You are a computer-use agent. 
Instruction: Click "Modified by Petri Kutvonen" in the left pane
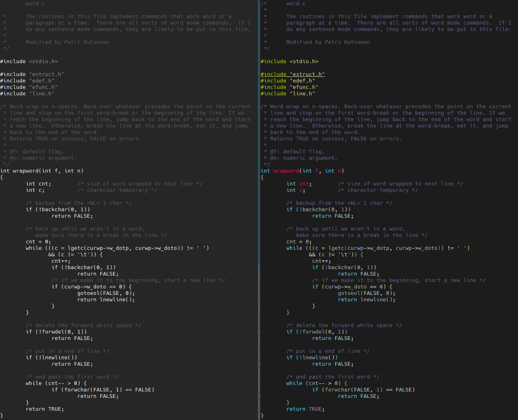(68, 42)
